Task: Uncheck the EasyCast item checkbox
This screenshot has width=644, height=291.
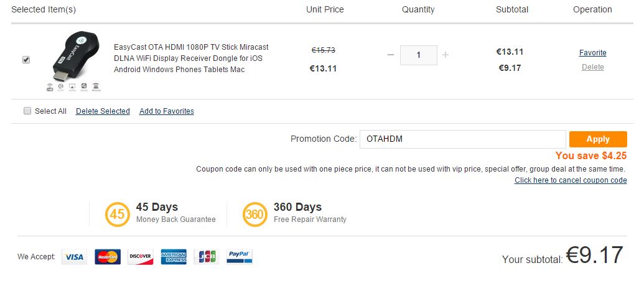Action: pyautogui.click(x=26, y=60)
